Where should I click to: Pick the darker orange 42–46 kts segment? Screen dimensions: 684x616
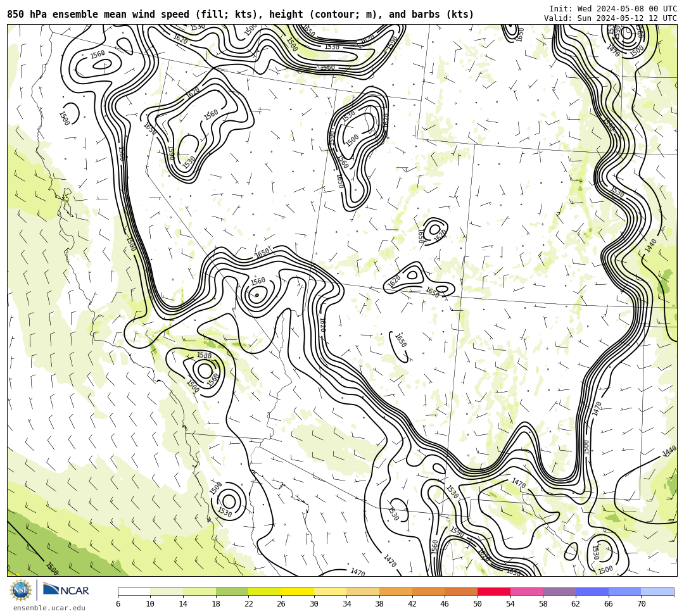[x=428, y=591]
